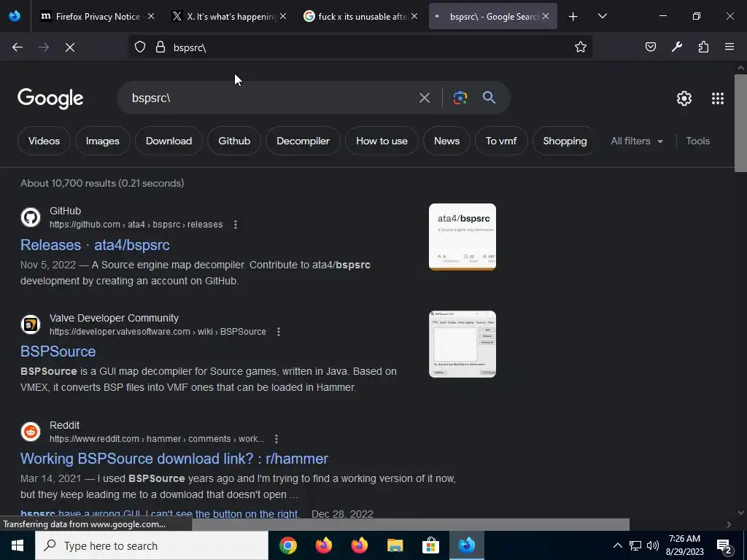Open Microsoft Store from the taskbar
The width and height of the screenshot is (747, 560).
[x=430, y=545]
